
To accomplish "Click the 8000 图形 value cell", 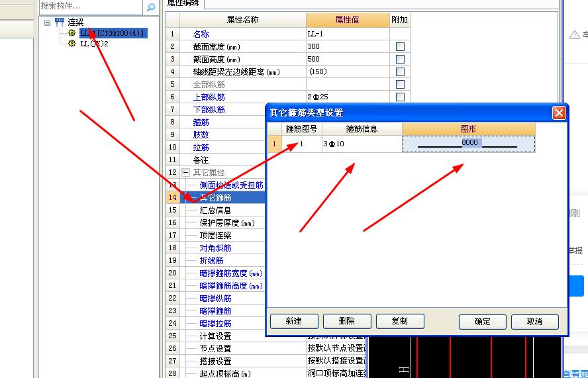I will point(469,144).
